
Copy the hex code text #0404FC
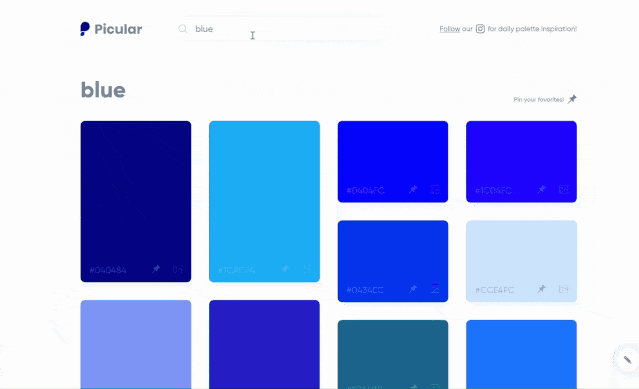coord(365,190)
